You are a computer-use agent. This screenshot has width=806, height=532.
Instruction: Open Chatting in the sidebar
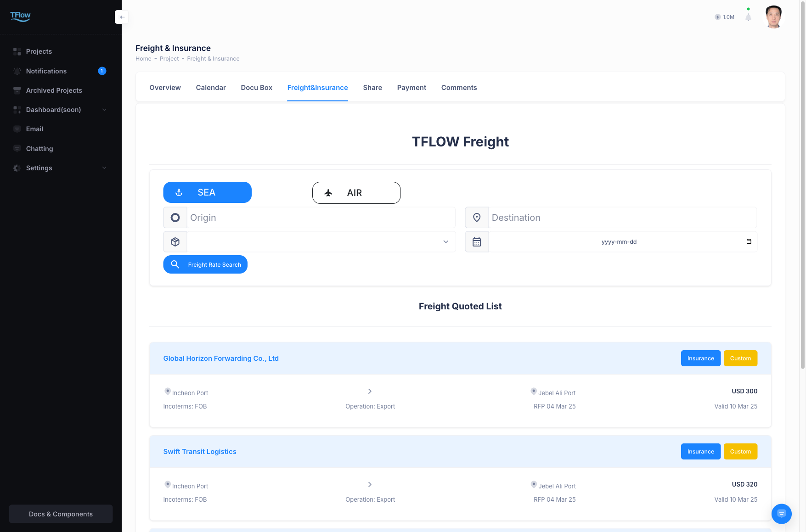pos(39,149)
